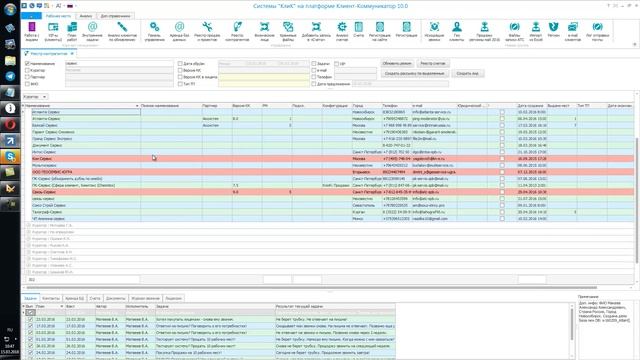Image resolution: width=640 pixels, height=360 pixels.
Task: Click the 'Партнер' column header
Action: point(217,106)
